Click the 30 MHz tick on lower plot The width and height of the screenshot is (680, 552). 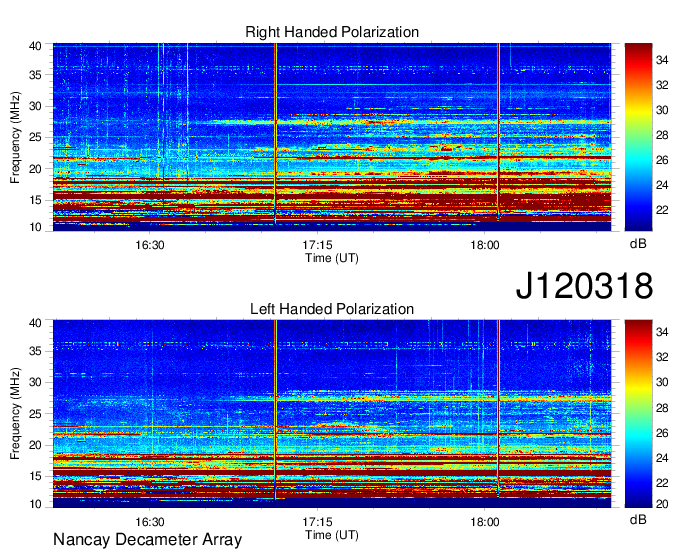[x=36, y=382]
